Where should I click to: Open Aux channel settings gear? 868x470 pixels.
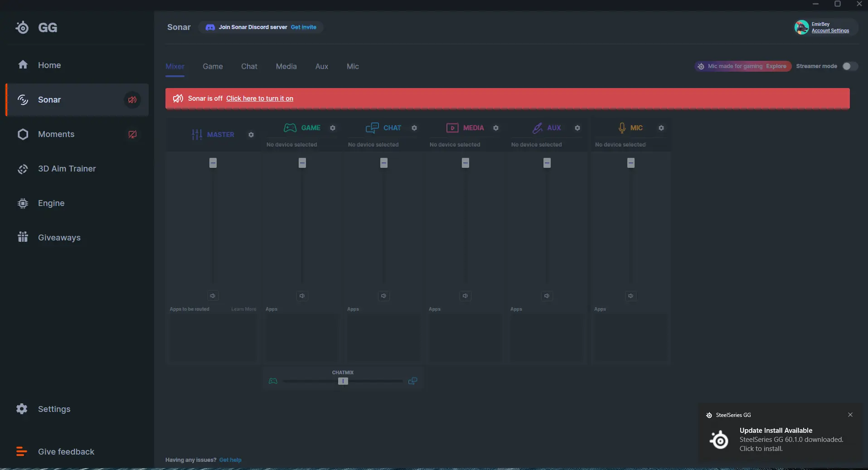[x=577, y=128]
